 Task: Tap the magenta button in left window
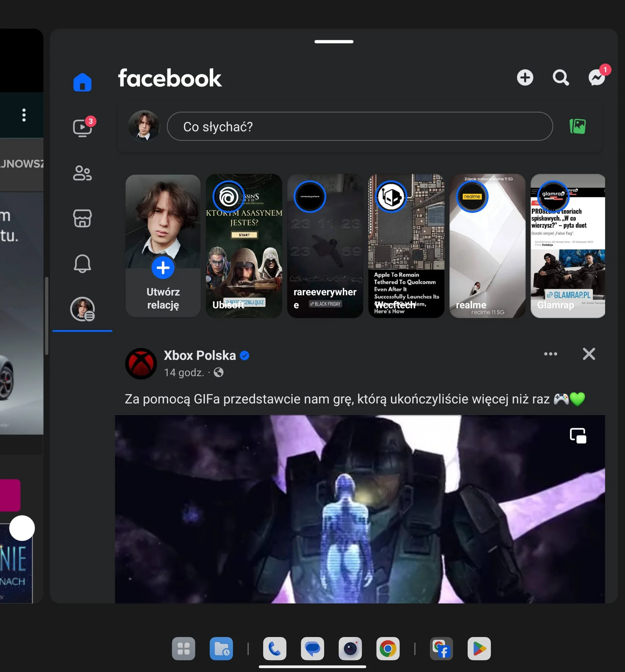pos(10,495)
